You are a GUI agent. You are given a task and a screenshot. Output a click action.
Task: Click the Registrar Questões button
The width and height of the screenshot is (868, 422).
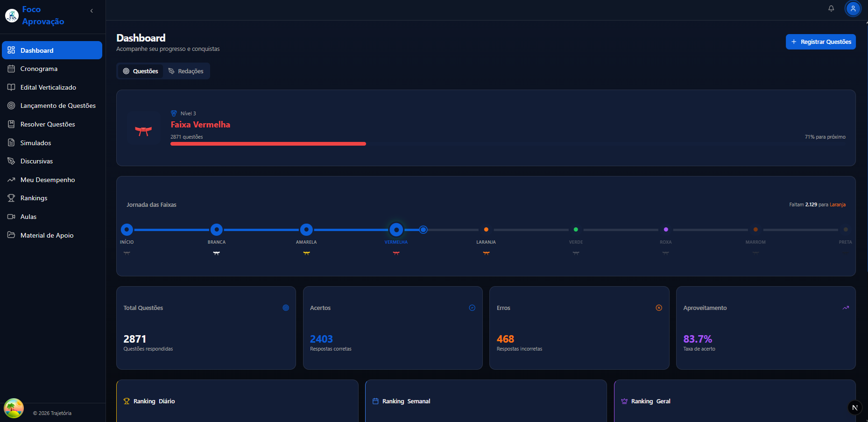click(x=821, y=42)
